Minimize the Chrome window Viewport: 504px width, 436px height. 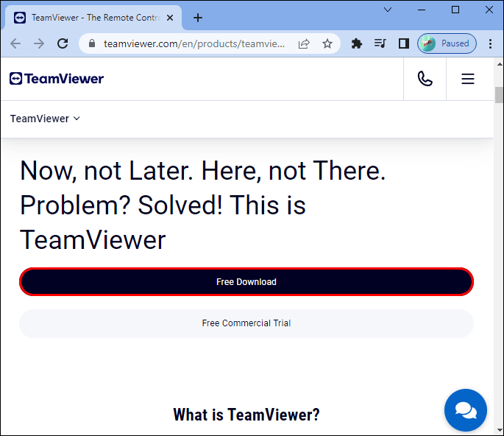click(x=422, y=10)
